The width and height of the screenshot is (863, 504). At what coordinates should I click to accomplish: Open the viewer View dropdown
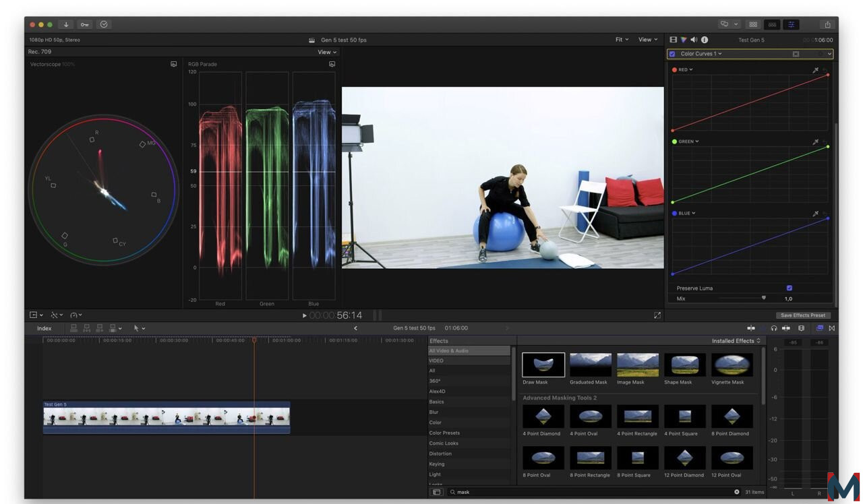pyautogui.click(x=648, y=40)
